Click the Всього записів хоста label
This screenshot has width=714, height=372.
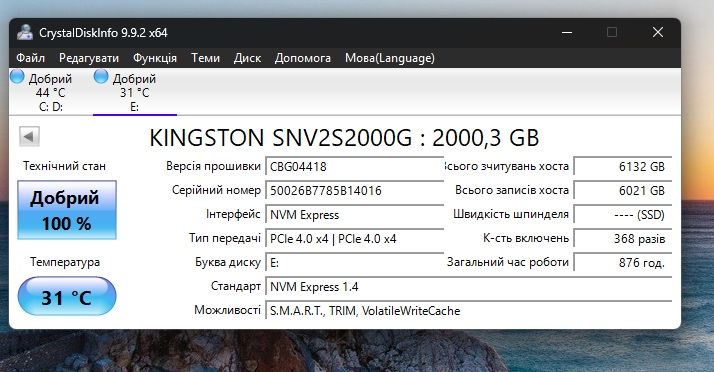512,190
